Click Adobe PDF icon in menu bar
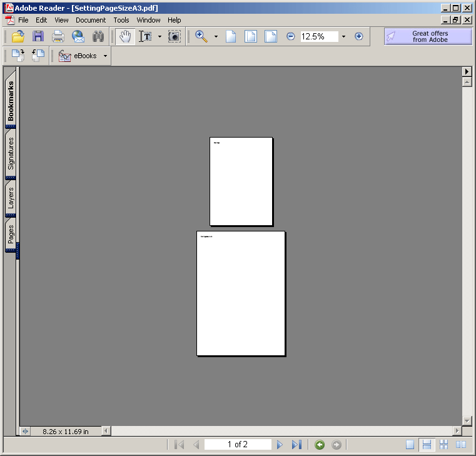Image resolution: width=476 pixels, height=456 pixels. tap(10, 20)
